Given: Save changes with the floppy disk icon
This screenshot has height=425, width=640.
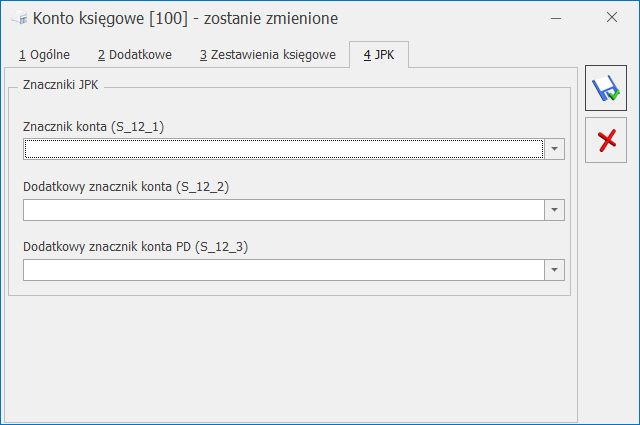Looking at the screenshot, I should pos(605,90).
